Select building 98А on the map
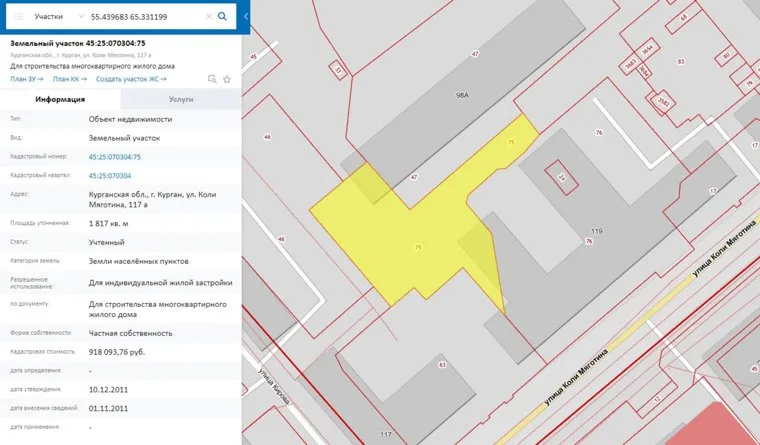This screenshot has width=760, height=445. (461, 97)
